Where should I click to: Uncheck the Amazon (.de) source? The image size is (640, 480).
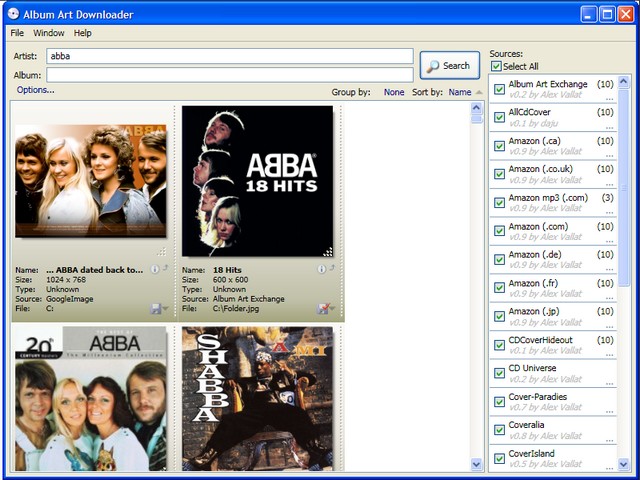tap(499, 260)
